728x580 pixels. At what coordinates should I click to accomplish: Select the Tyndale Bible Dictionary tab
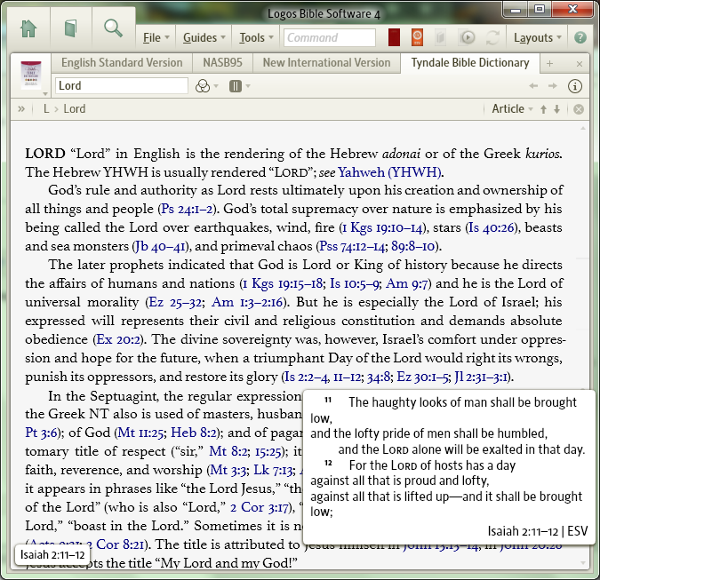(x=470, y=63)
